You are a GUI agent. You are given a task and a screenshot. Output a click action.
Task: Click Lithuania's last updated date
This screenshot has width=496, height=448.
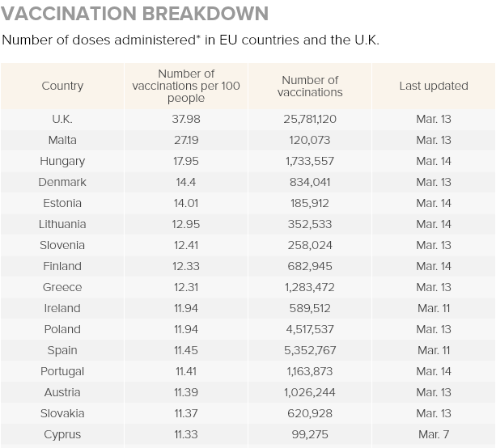(434, 224)
